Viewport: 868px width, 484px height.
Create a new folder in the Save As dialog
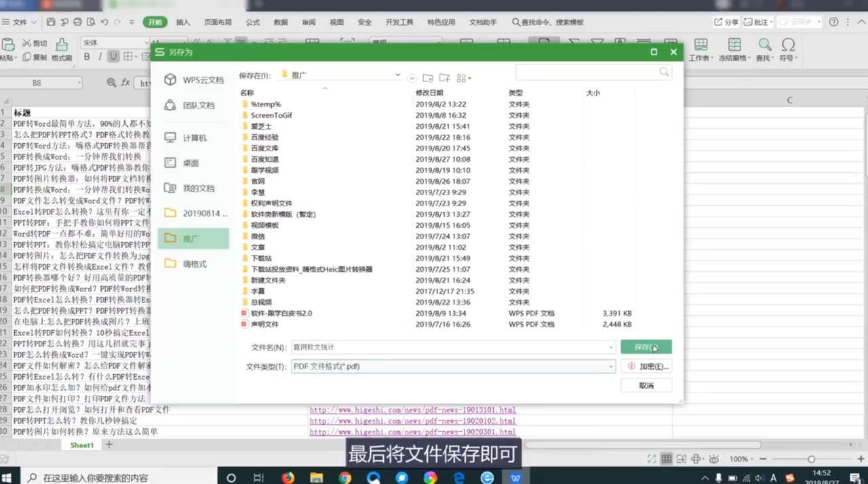click(444, 78)
